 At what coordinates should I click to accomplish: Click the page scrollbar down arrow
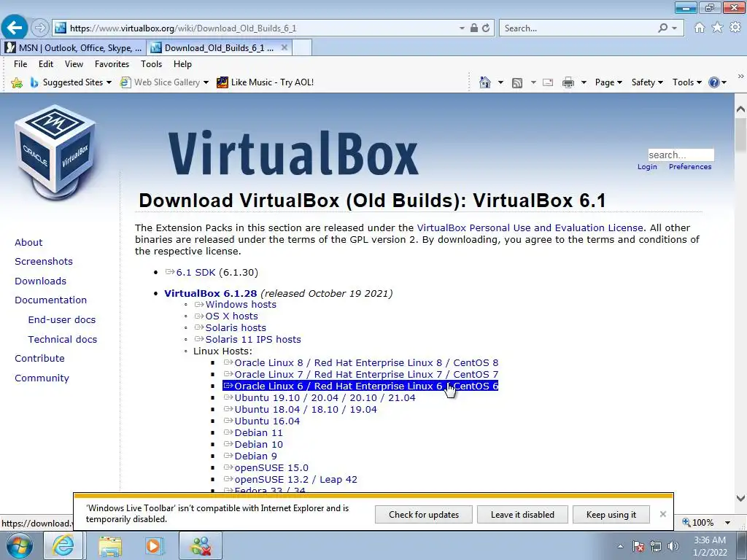(x=740, y=499)
